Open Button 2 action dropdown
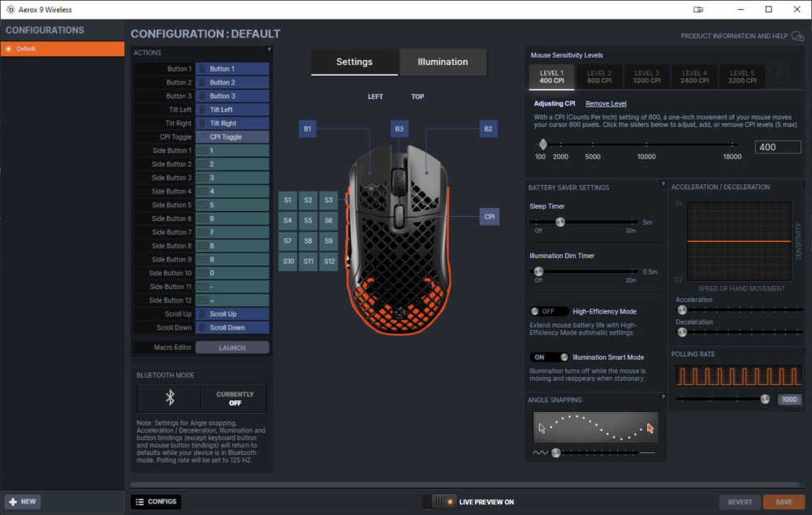Screen dimensions: 812x515 coord(232,82)
